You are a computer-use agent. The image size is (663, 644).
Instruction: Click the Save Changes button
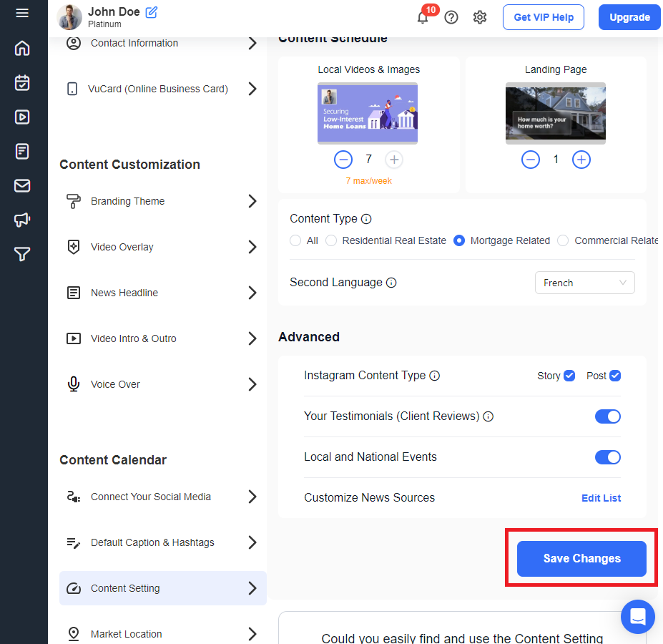[581, 559]
